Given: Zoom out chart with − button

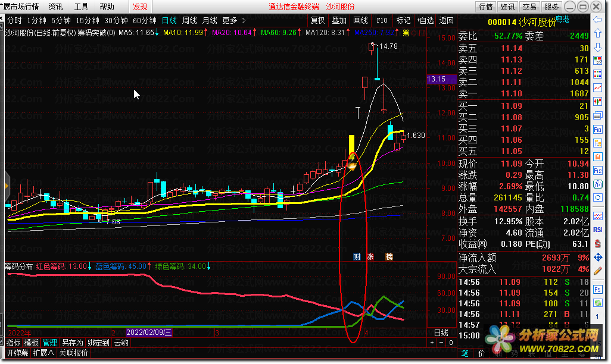Looking at the screenshot, I should click(441, 343).
